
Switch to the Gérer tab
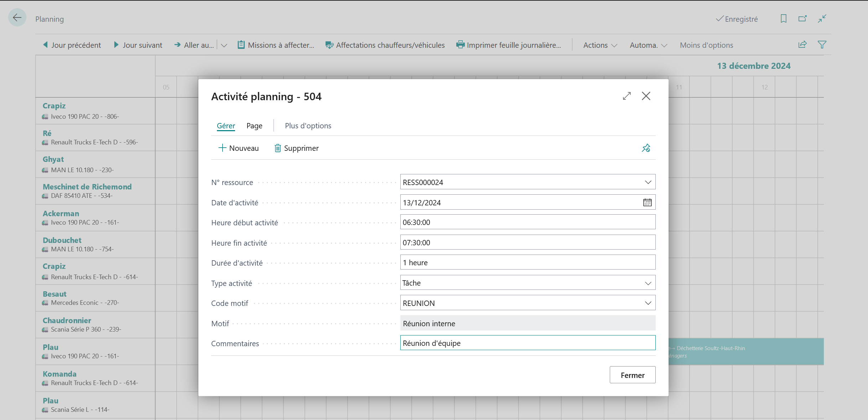pos(226,126)
